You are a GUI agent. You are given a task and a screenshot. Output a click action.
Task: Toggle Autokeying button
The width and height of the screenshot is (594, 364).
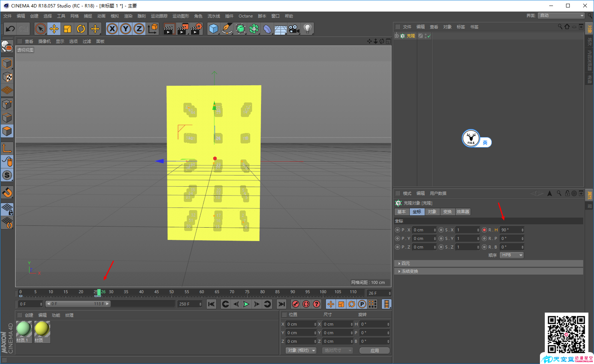coord(306,304)
